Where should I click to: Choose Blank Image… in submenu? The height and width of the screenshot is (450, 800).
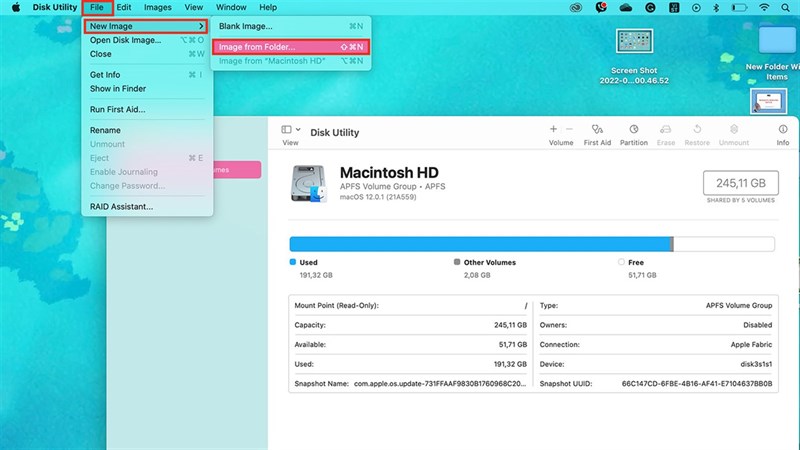(x=291, y=26)
